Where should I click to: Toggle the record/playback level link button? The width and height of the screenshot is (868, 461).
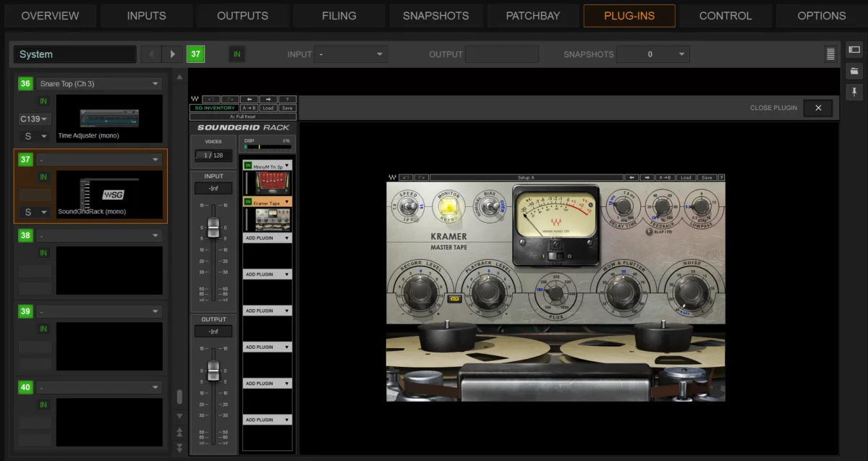[455, 298]
